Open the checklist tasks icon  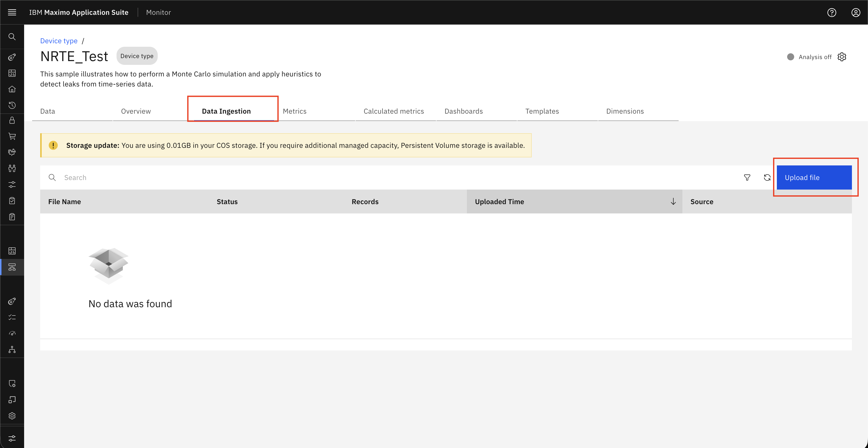(x=12, y=317)
